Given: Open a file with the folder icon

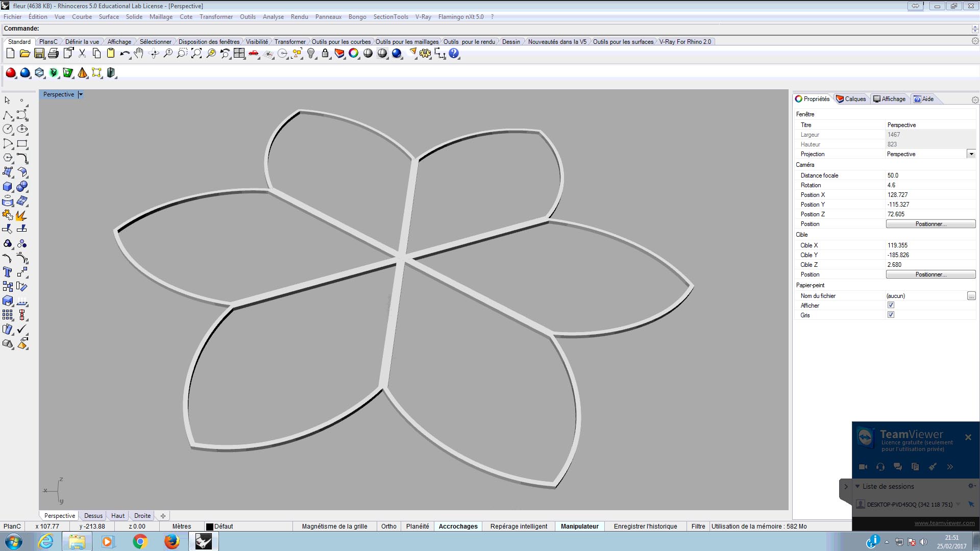Looking at the screenshot, I should tap(24, 54).
